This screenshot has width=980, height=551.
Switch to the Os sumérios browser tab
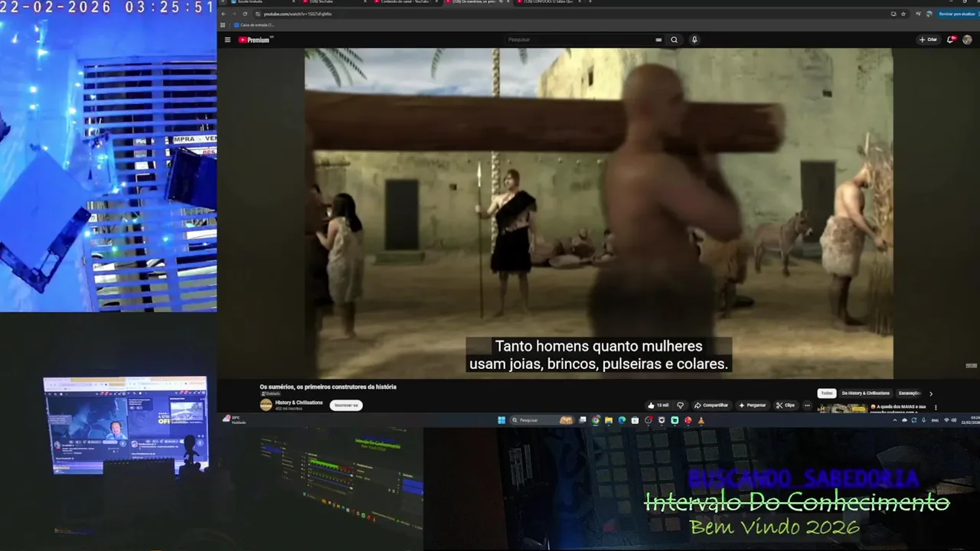click(x=475, y=2)
